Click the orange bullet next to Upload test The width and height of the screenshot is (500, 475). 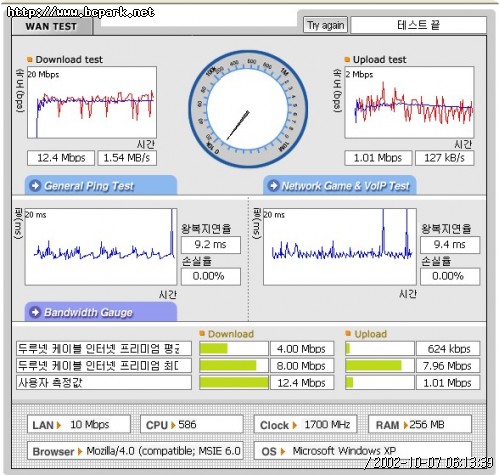coord(347,60)
